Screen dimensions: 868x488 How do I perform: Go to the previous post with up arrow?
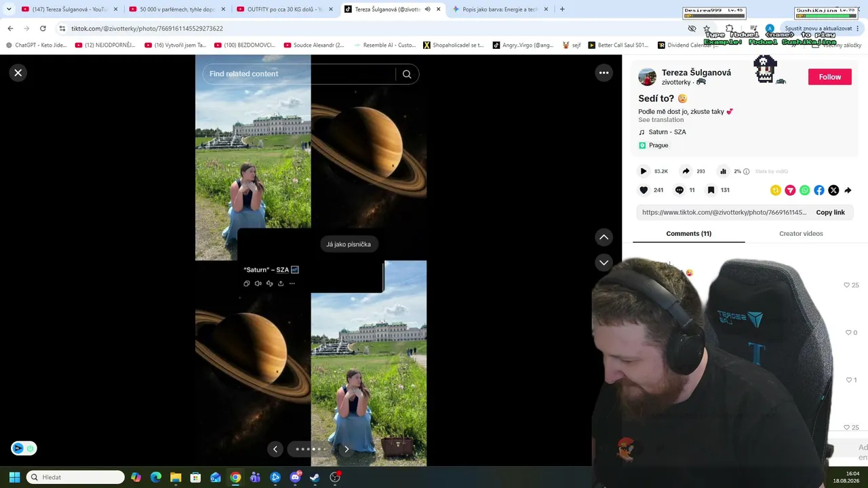click(x=604, y=237)
